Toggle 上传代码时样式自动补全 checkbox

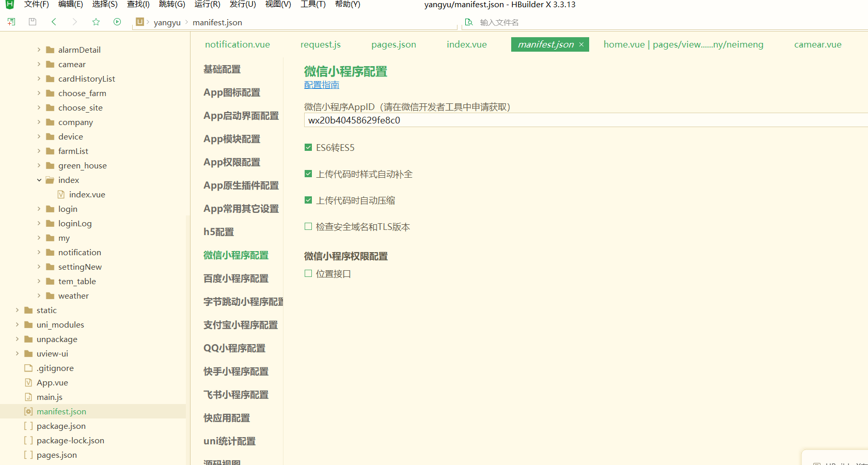[308, 174]
